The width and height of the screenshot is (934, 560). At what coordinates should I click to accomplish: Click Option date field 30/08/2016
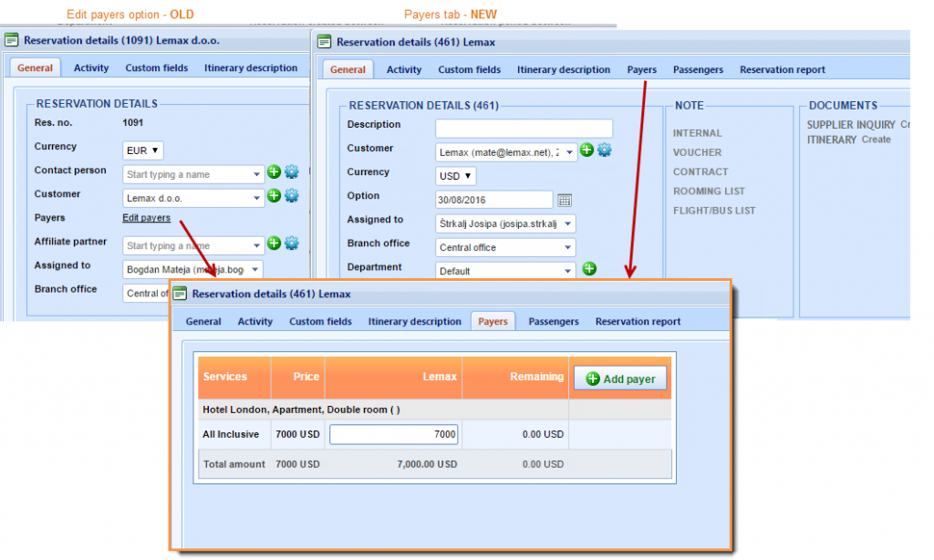493,200
